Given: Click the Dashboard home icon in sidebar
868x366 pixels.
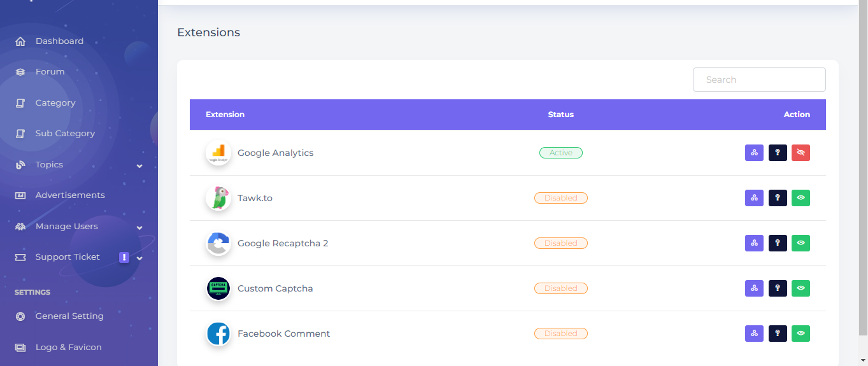Looking at the screenshot, I should [20, 41].
